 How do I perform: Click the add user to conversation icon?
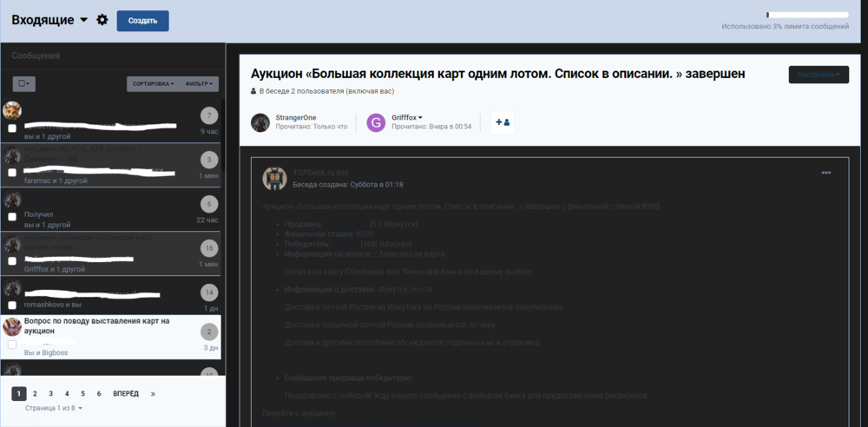tap(503, 122)
